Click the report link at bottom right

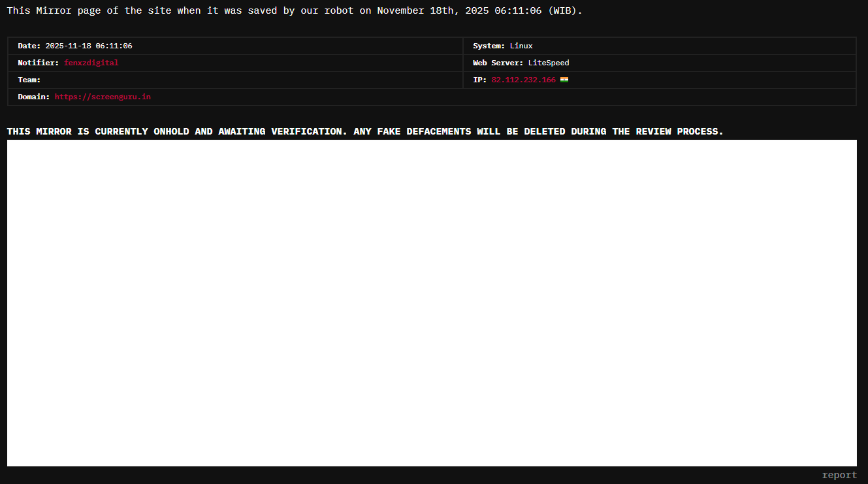(839, 475)
